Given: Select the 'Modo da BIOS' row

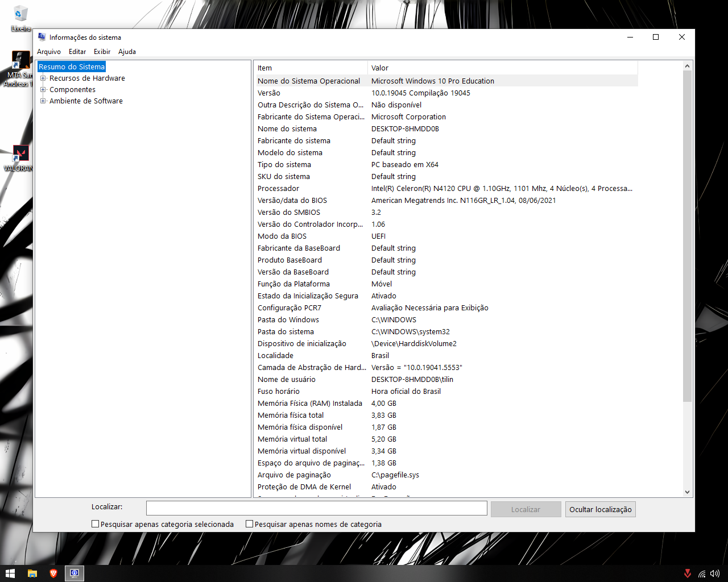Looking at the screenshot, I should 446,236.
